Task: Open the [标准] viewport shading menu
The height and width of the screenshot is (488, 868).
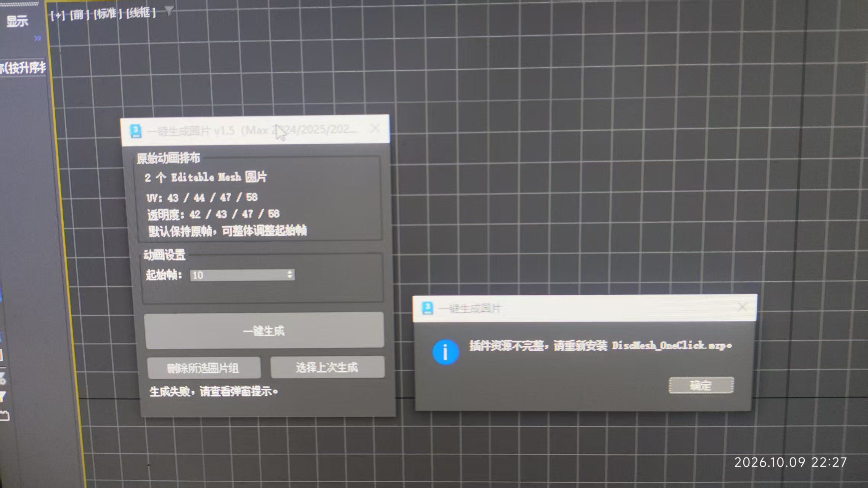Action: point(108,14)
